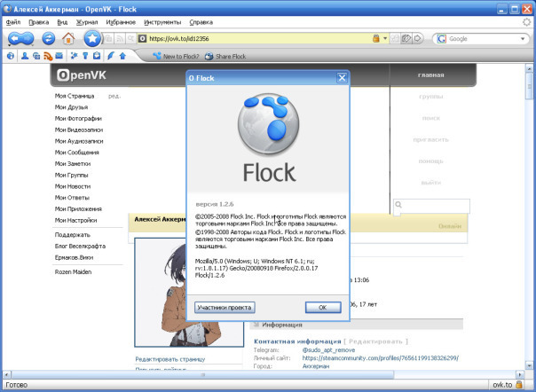Click Участники проекта button in dialog

pyautogui.click(x=225, y=307)
